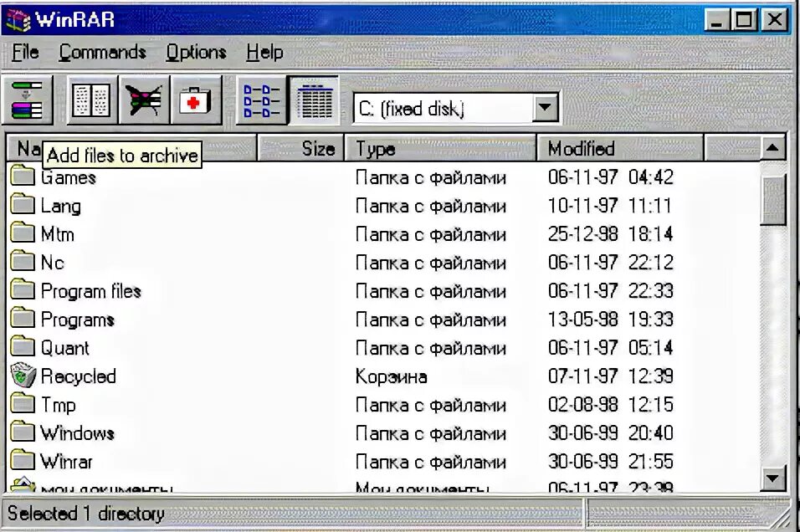800x532 pixels.
Task: Click the Tmp folder icon
Action: 23,404
